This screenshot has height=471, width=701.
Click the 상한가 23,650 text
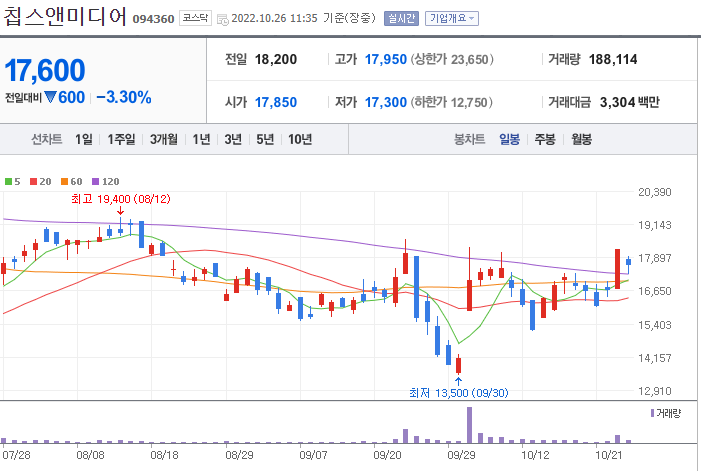(452, 59)
